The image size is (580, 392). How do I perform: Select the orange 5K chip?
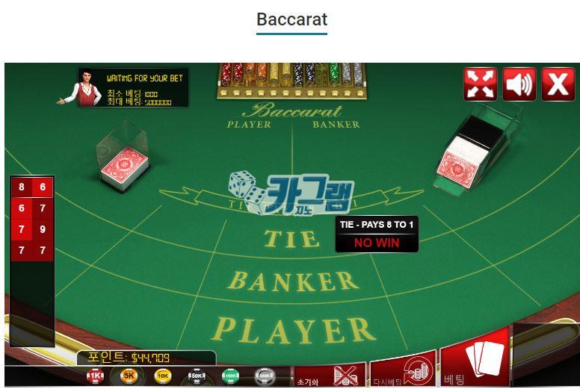(129, 376)
